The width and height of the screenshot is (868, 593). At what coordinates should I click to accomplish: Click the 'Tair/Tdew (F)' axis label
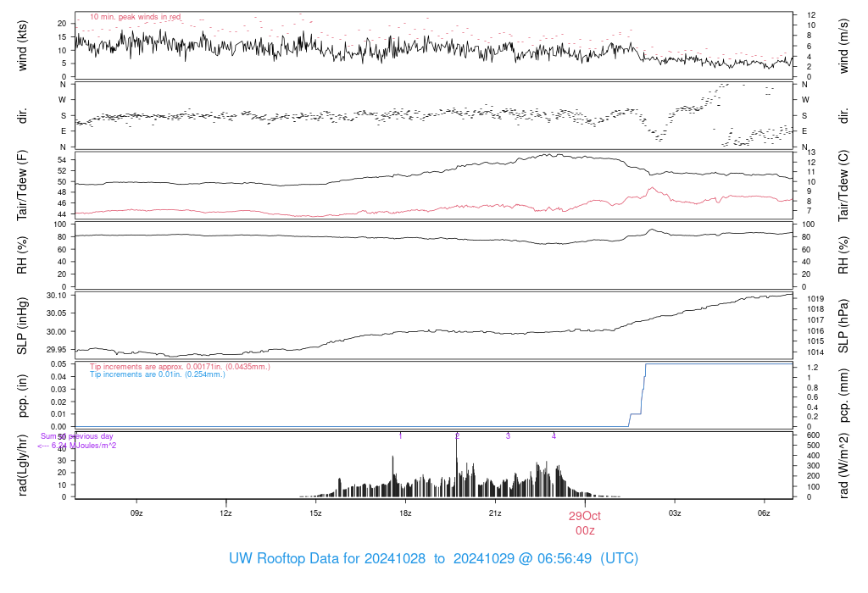pyautogui.click(x=22, y=186)
